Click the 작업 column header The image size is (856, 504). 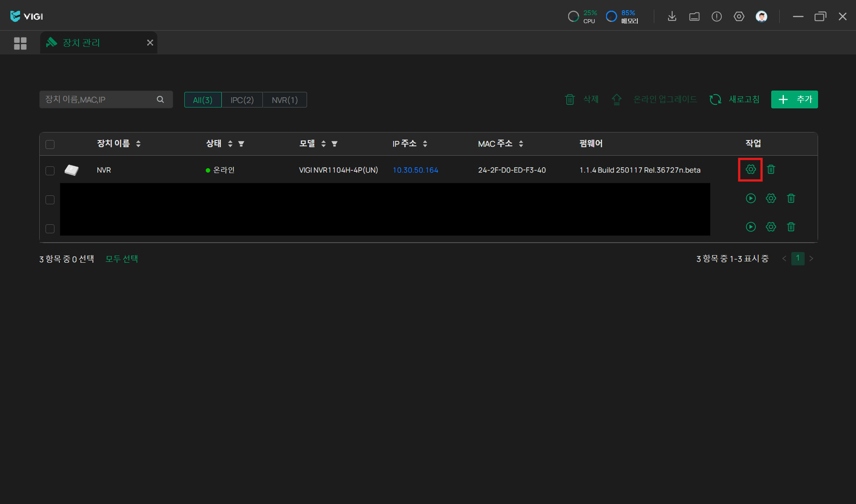[x=753, y=144]
